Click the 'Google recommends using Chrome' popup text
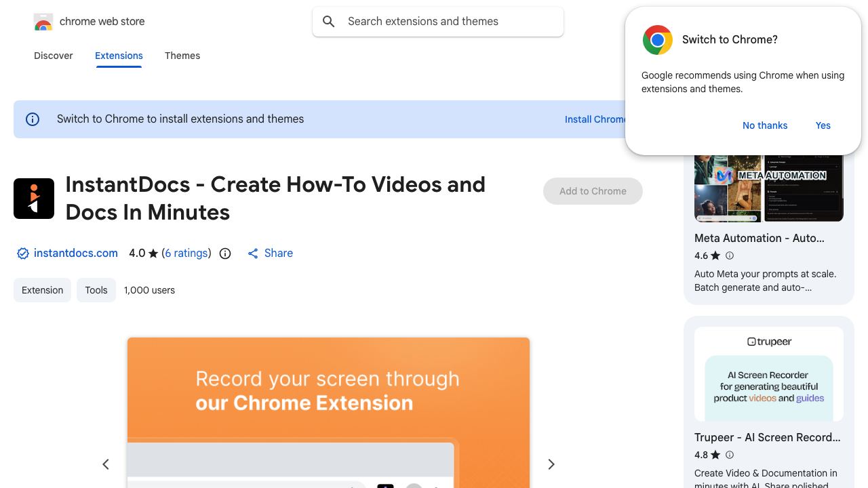This screenshot has height=488, width=868. click(743, 82)
